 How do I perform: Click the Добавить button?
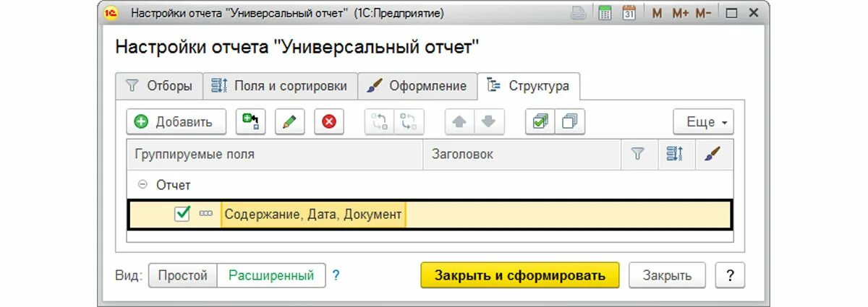pos(176,122)
